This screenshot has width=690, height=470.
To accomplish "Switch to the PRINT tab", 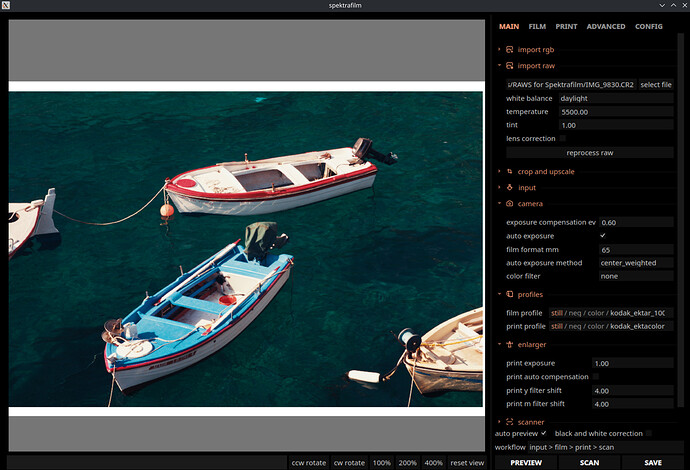I will (566, 26).
